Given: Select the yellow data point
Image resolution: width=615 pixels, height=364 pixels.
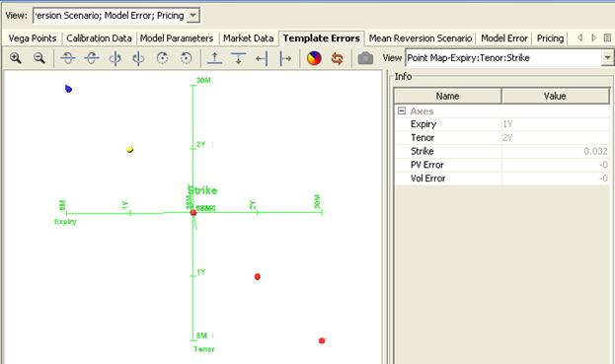Looking at the screenshot, I should point(130,149).
